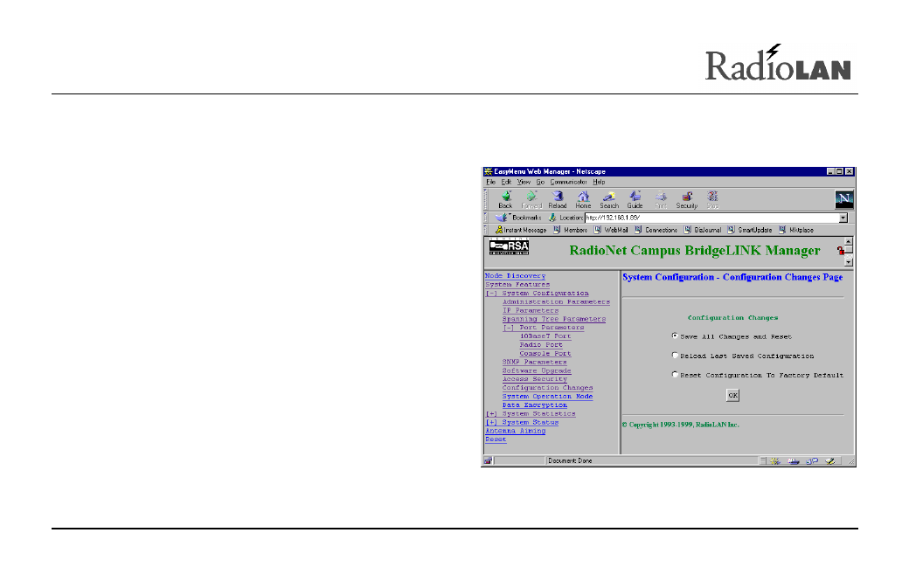
Task: Open the Configuration Changes link
Action: [x=548, y=388]
